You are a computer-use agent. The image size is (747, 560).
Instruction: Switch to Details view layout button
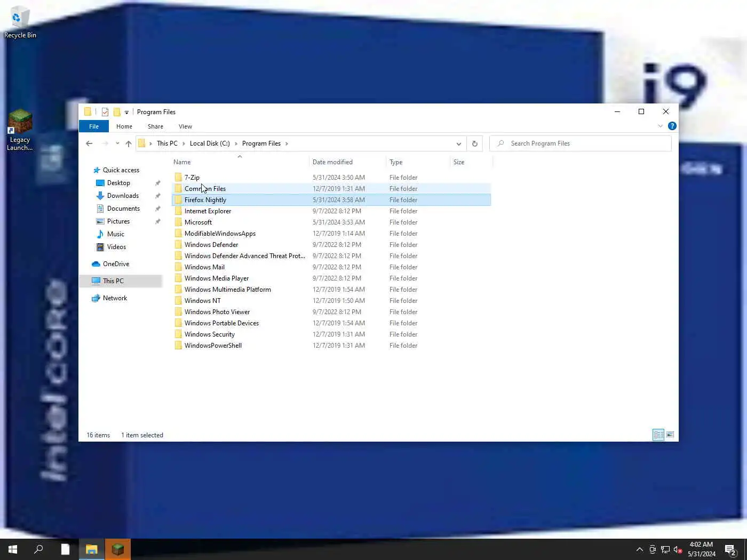tap(658, 435)
